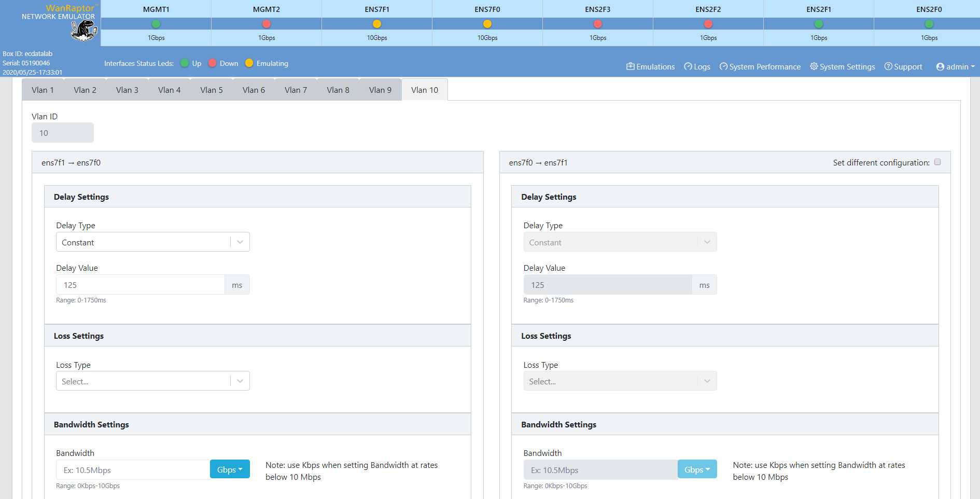Click the left Bandwidth input field

click(x=133, y=470)
